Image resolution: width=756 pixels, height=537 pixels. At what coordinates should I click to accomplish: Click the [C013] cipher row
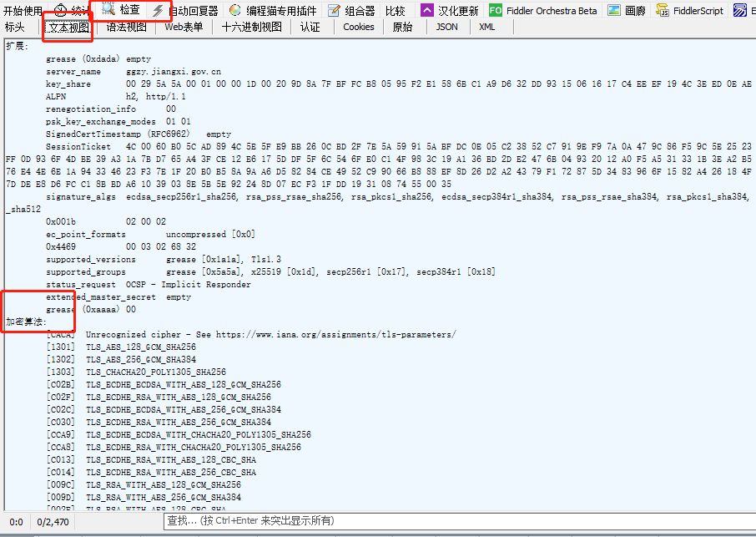[151, 460]
